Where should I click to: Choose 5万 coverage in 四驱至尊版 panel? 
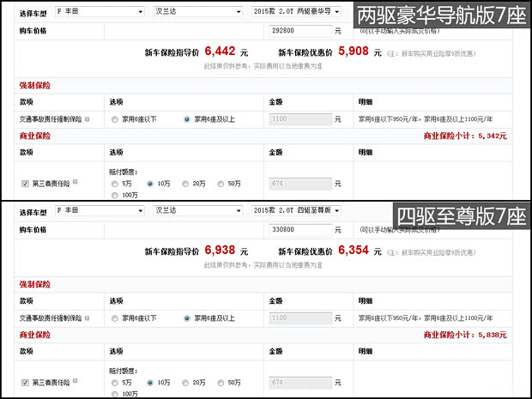coord(115,382)
